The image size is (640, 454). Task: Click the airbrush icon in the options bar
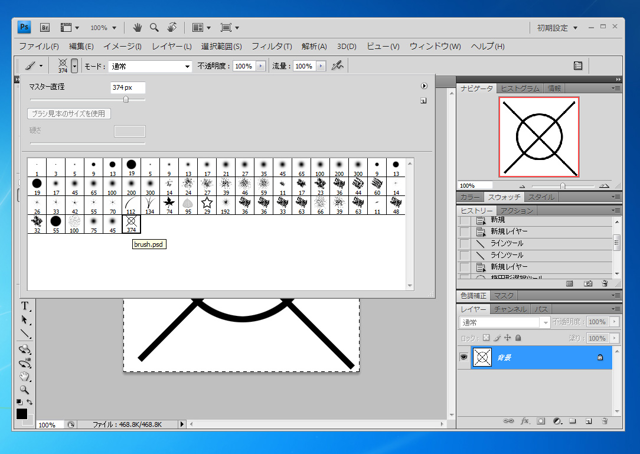click(x=338, y=65)
